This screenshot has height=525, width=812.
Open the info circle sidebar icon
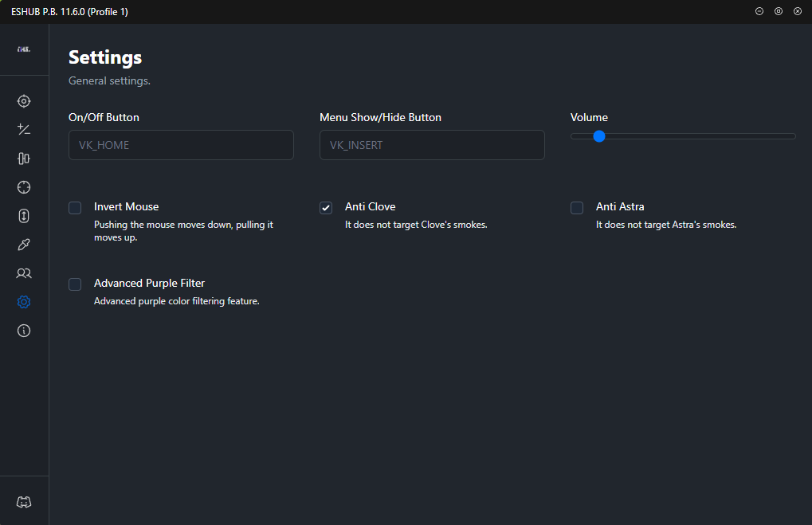click(x=24, y=331)
